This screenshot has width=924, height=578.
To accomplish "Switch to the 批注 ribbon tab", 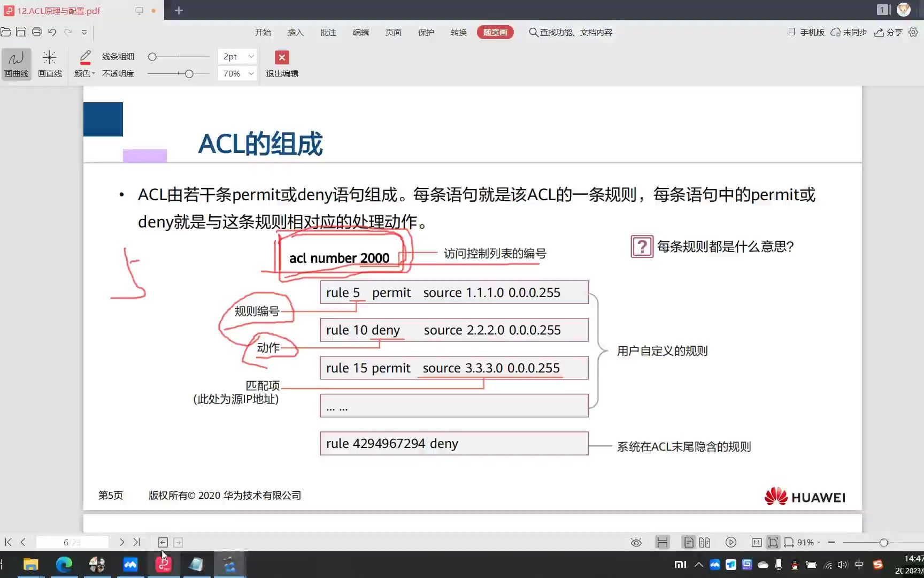I will 328,32.
